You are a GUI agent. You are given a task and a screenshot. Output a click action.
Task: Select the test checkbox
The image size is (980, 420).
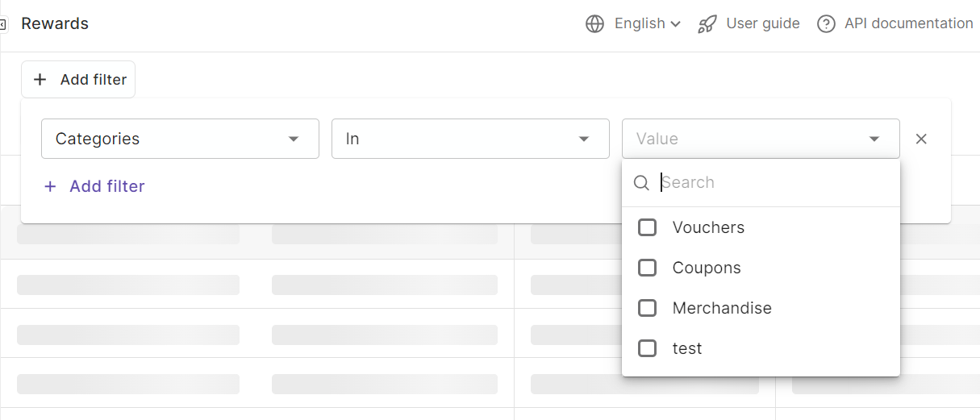(647, 348)
